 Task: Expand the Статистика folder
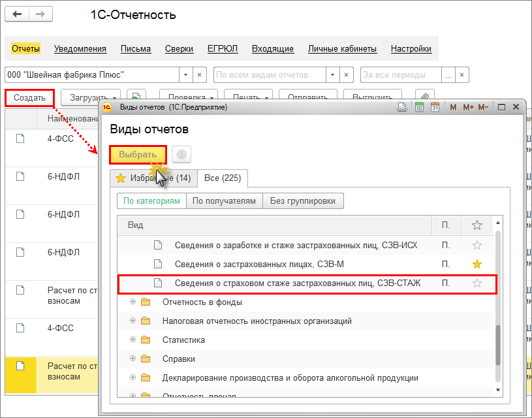point(133,340)
